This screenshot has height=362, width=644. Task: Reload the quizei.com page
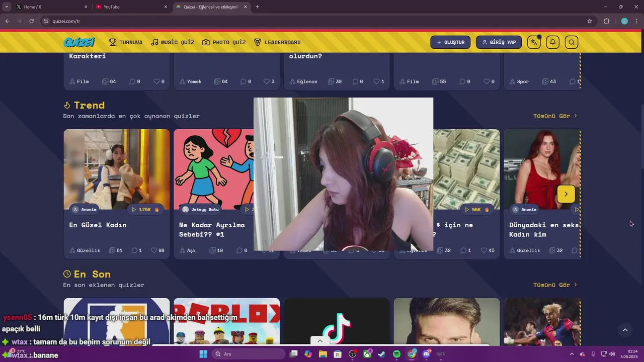[x=31, y=21]
